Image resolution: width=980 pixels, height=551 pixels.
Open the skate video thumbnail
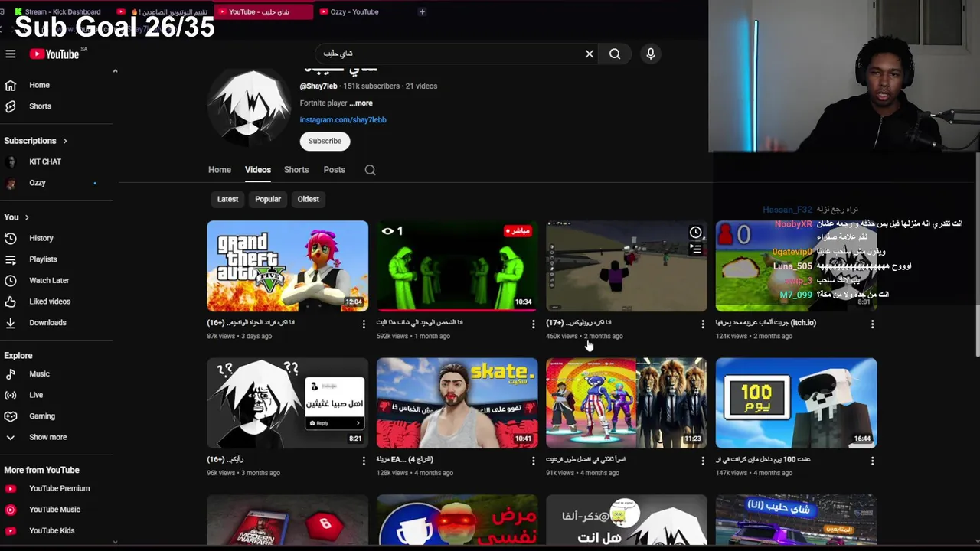tap(457, 403)
